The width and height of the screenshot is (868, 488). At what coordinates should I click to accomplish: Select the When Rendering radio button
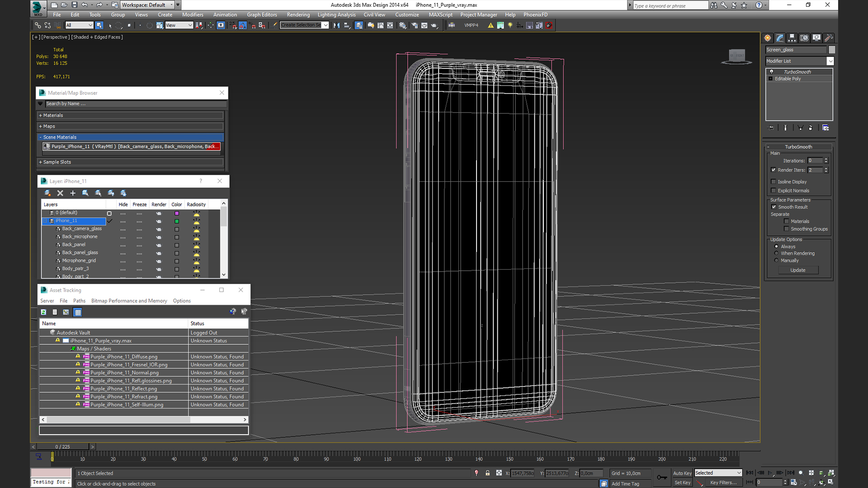[x=777, y=253]
